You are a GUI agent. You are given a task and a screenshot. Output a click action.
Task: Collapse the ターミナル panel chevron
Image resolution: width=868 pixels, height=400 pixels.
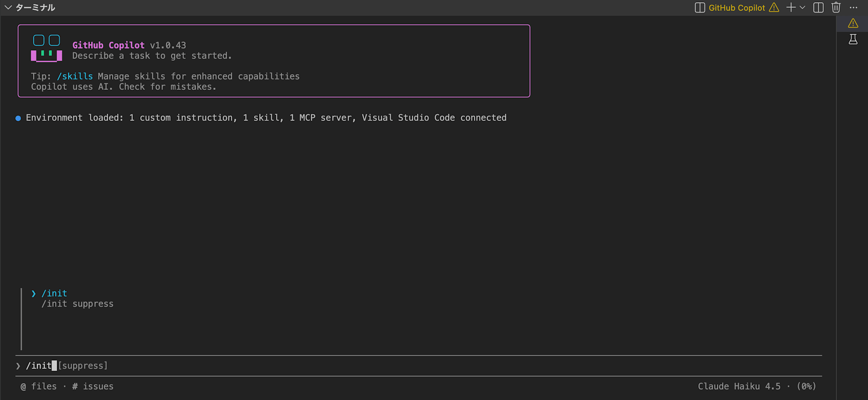click(x=8, y=7)
